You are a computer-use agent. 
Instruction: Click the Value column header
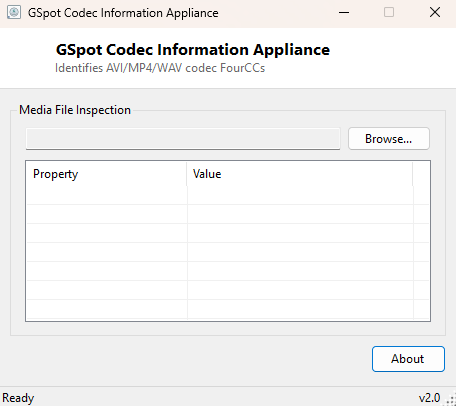pyautogui.click(x=300, y=174)
